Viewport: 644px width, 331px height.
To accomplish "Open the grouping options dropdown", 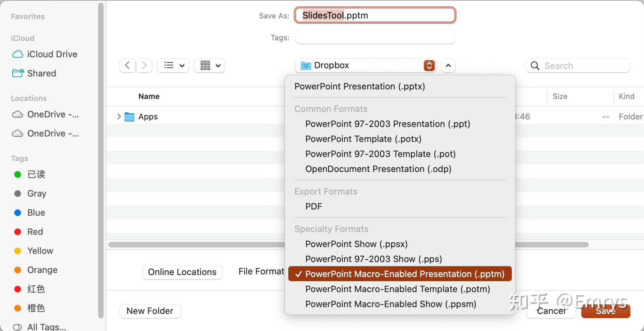I will click(210, 65).
